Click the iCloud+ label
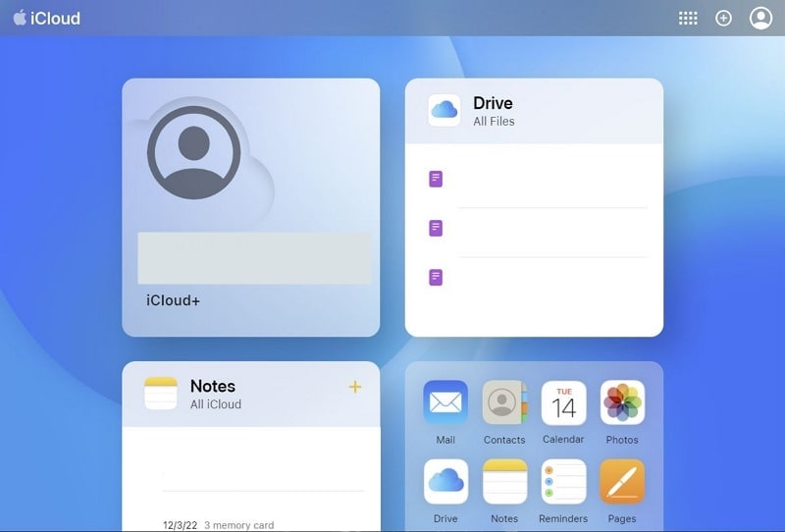 coord(174,300)
